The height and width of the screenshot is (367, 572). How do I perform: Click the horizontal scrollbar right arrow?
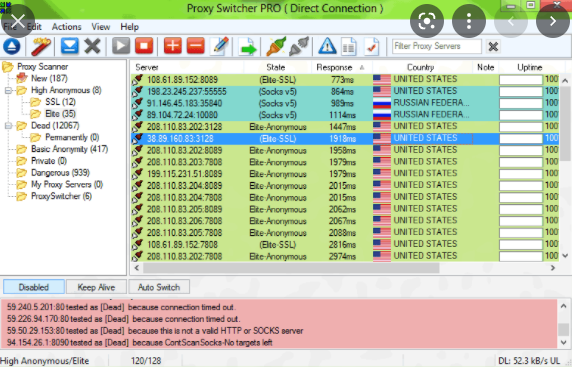point(553,268)
